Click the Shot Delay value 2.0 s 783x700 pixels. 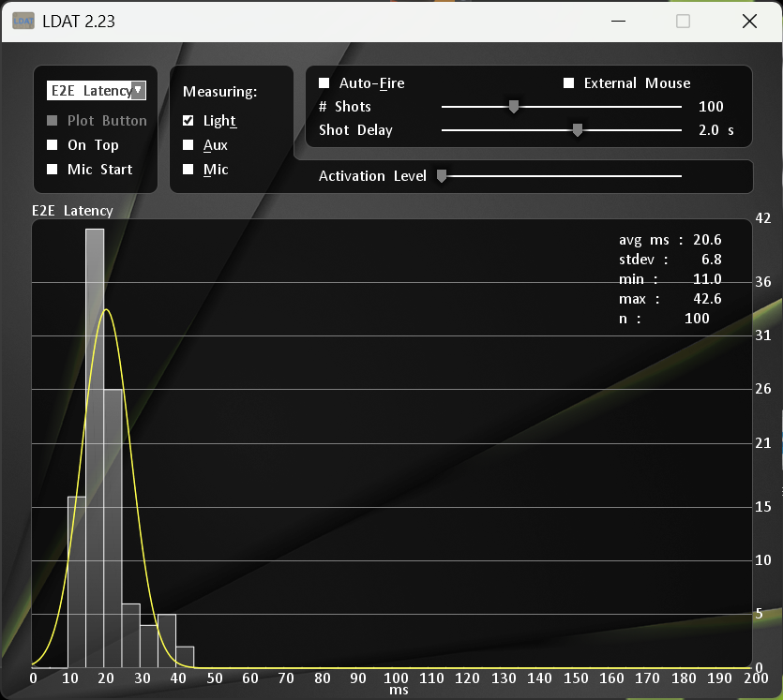click(716, 130)
